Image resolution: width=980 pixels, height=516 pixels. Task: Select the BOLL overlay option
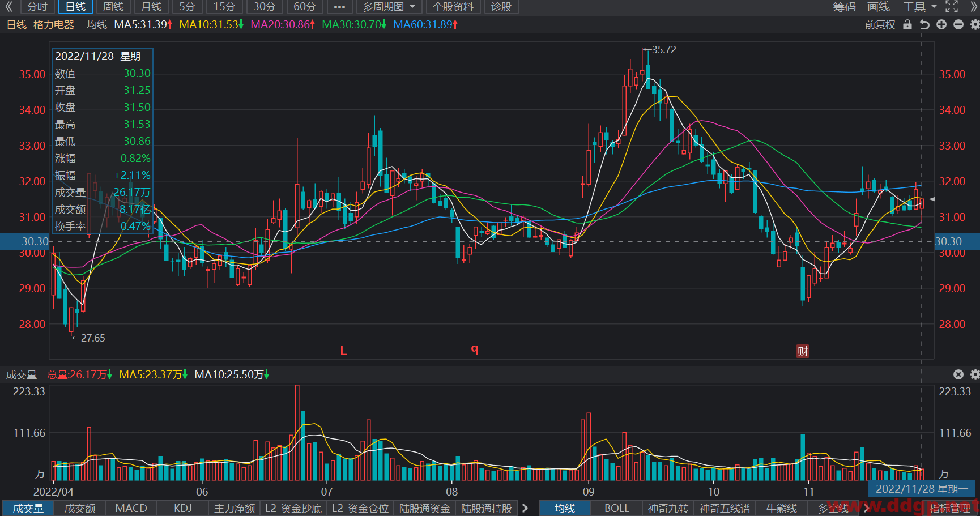(616, 508)
